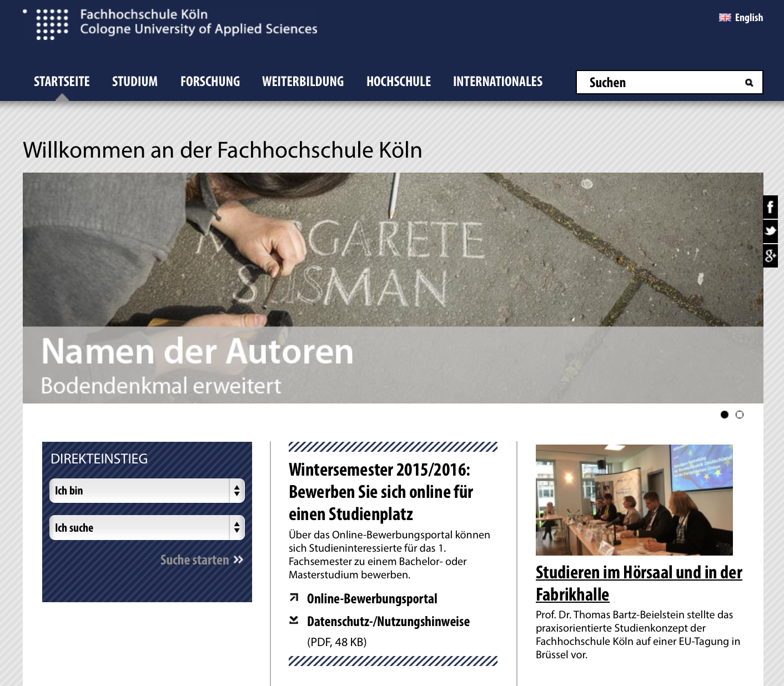Viewport: 784px width, 686px height.
Task: Select the second slideshow indicator dot
Action: click(740, 415)
